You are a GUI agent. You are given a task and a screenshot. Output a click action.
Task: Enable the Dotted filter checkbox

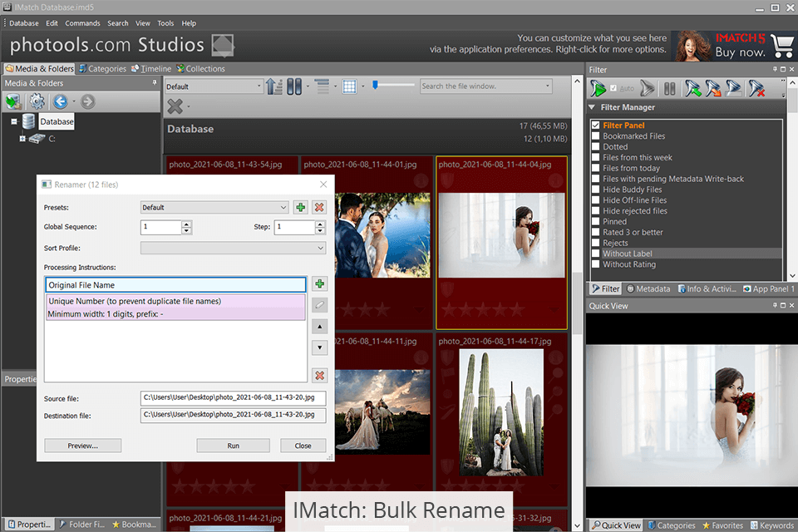[595, 146]
